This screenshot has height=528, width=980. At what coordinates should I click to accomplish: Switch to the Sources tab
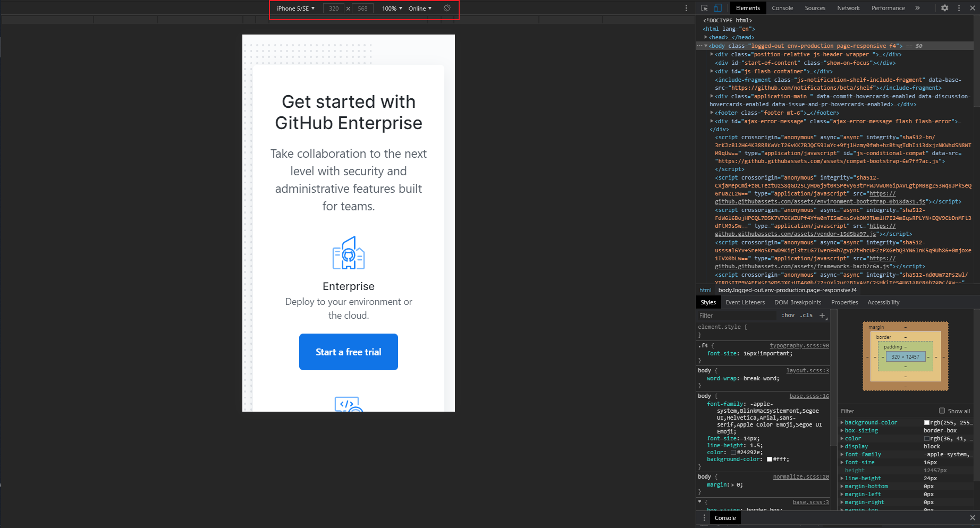click(x=815, y=8)
